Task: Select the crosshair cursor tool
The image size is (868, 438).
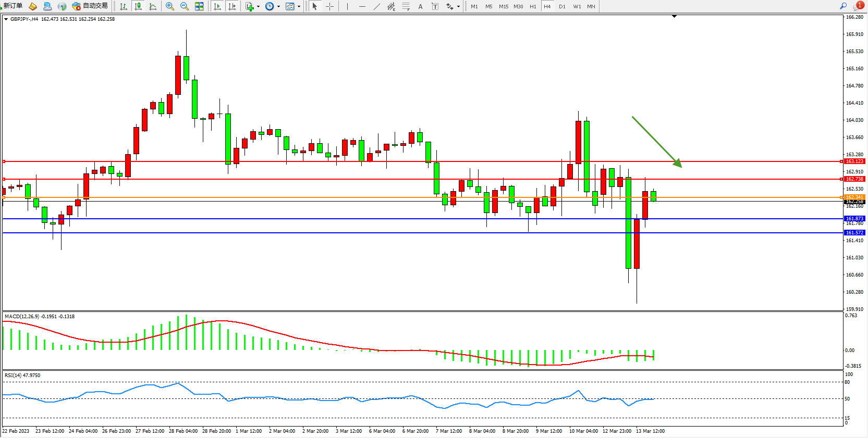Action: (329, 6)
